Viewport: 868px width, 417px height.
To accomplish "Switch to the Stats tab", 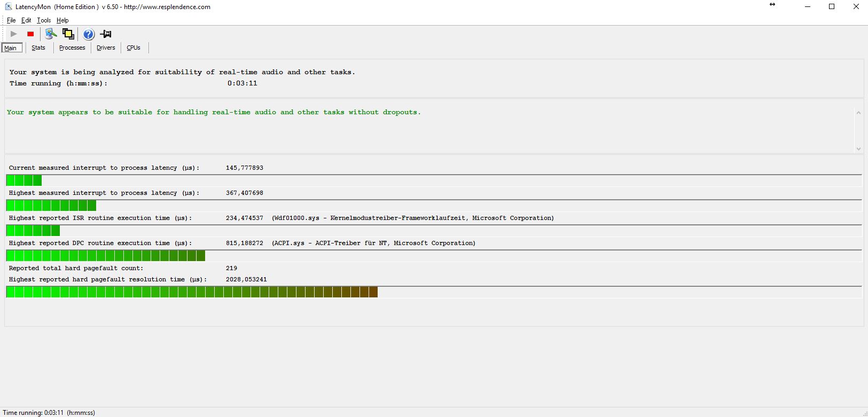I will (x=38, y=48).
